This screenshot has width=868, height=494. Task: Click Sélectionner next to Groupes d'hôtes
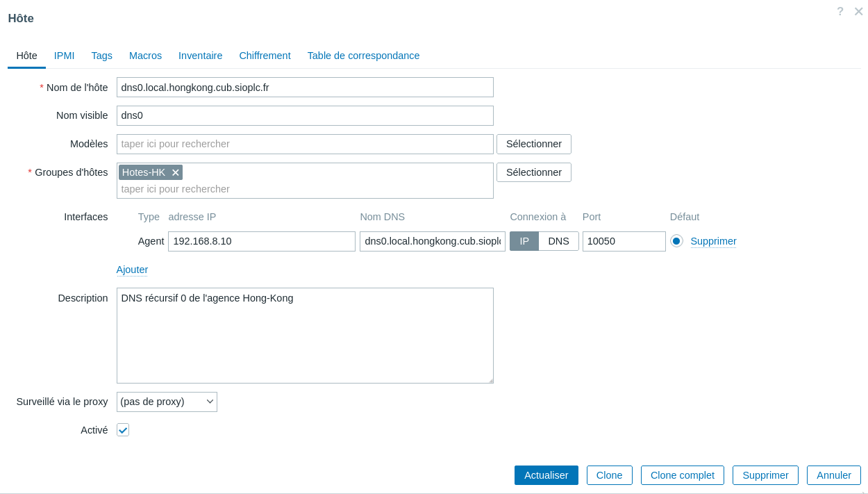533,172
